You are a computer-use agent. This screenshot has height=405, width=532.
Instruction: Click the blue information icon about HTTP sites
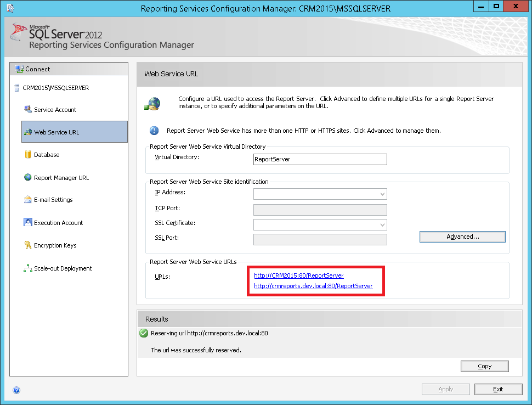(154, 130)
